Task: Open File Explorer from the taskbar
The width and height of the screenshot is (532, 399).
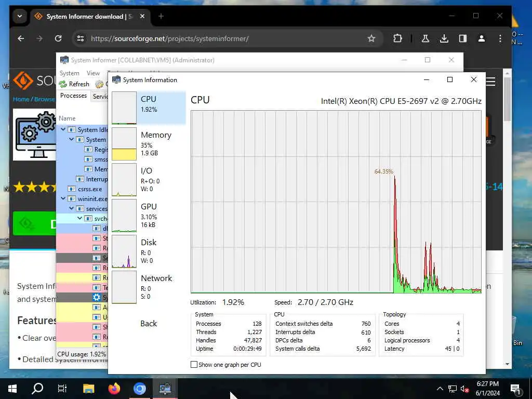Action: 88,389
